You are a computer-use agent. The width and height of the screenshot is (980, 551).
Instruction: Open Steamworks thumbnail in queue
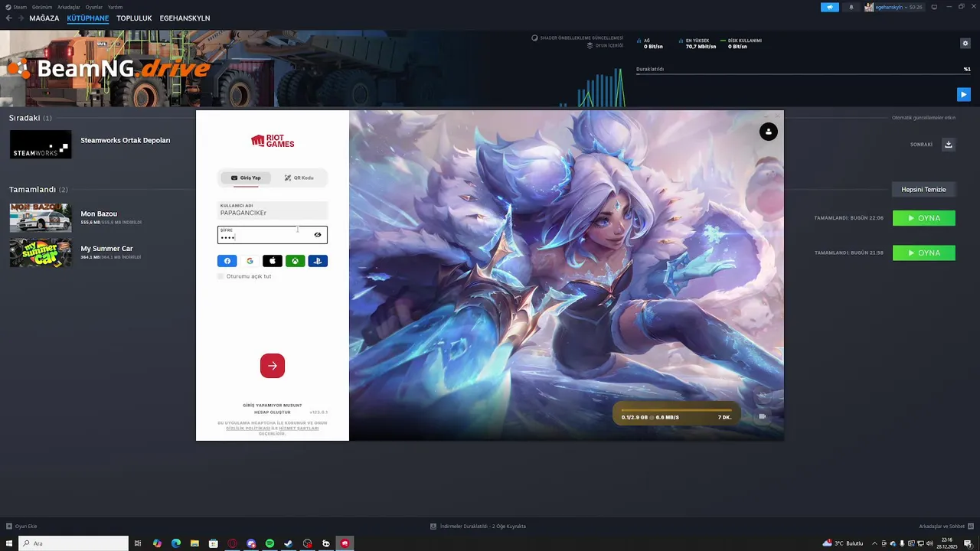point(41,145)
